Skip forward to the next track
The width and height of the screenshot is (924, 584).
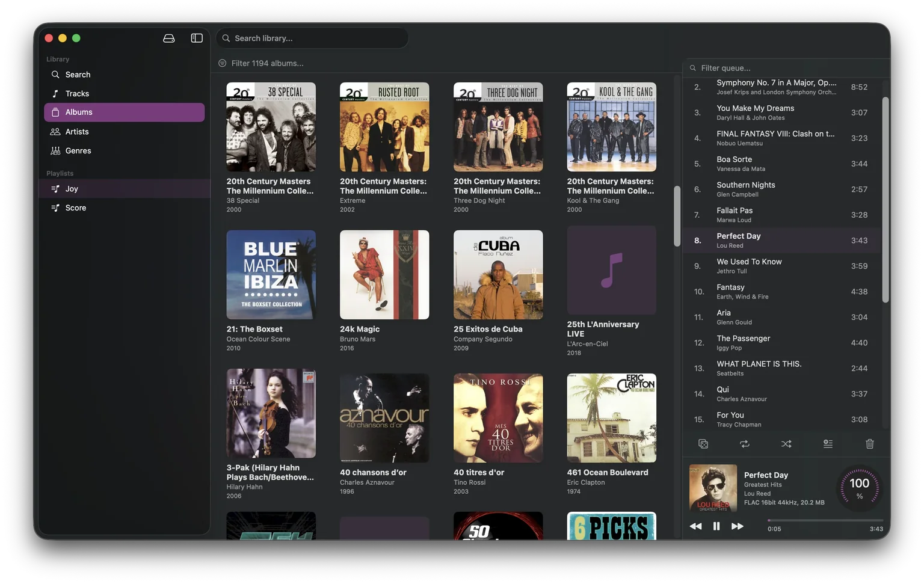[738, 526]
